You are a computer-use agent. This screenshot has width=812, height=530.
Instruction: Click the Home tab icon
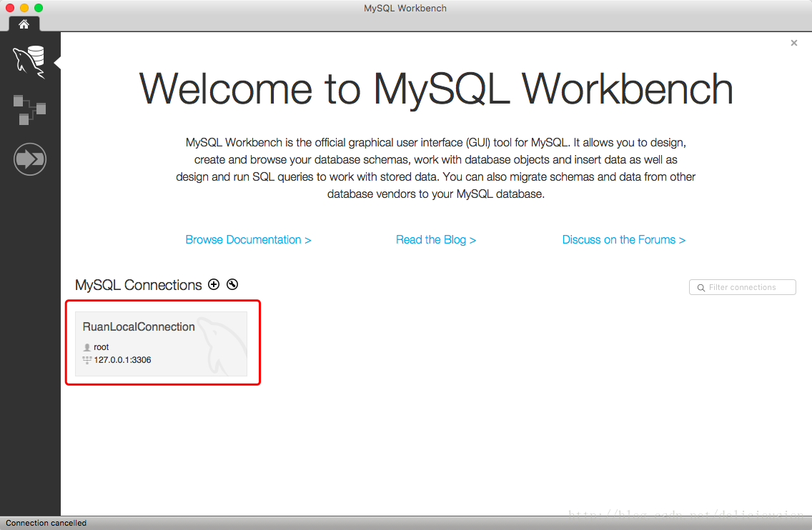tap(24, 24)
